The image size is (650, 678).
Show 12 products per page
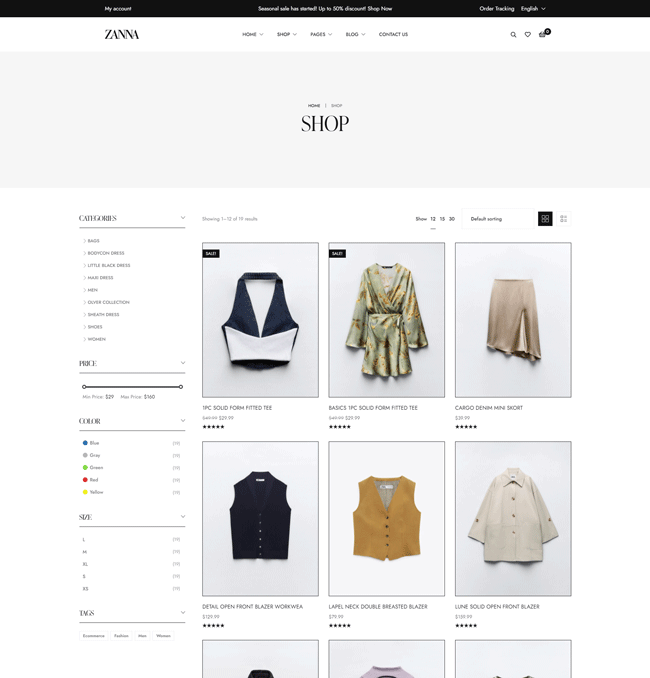(433, 219)
